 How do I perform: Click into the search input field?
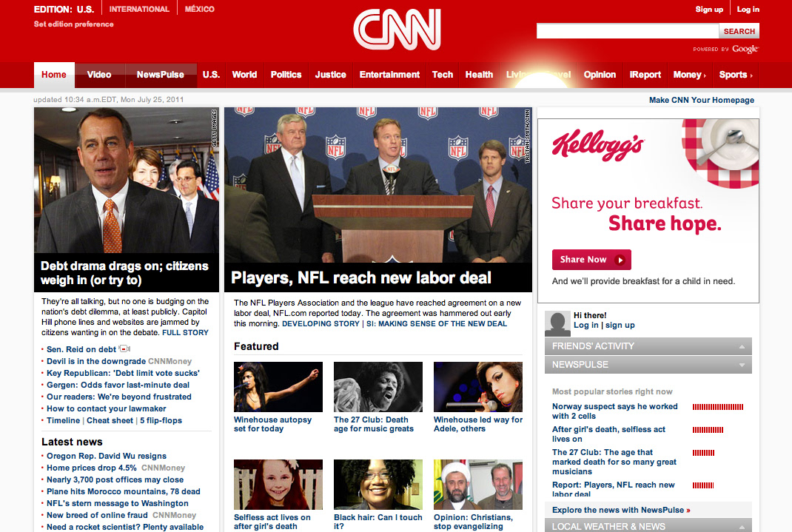[x=628, y=31]
